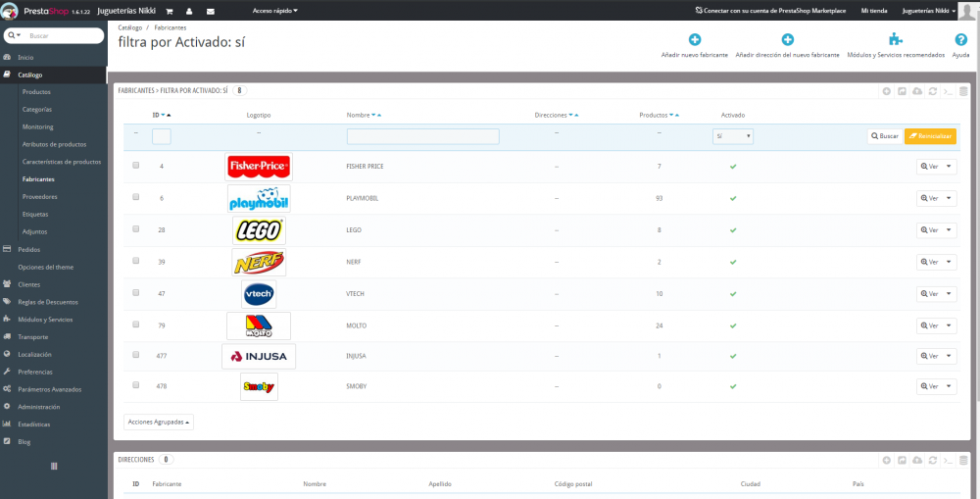Click the ID filter input field
Viewport: 980px width, 499px height.
point(162,136)
